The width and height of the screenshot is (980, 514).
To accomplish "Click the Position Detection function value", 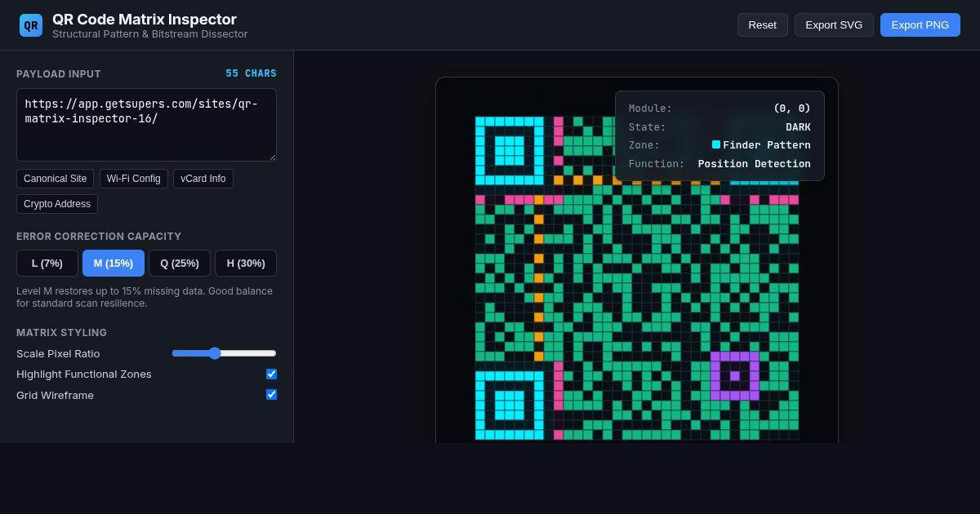I will pos(755,163).
